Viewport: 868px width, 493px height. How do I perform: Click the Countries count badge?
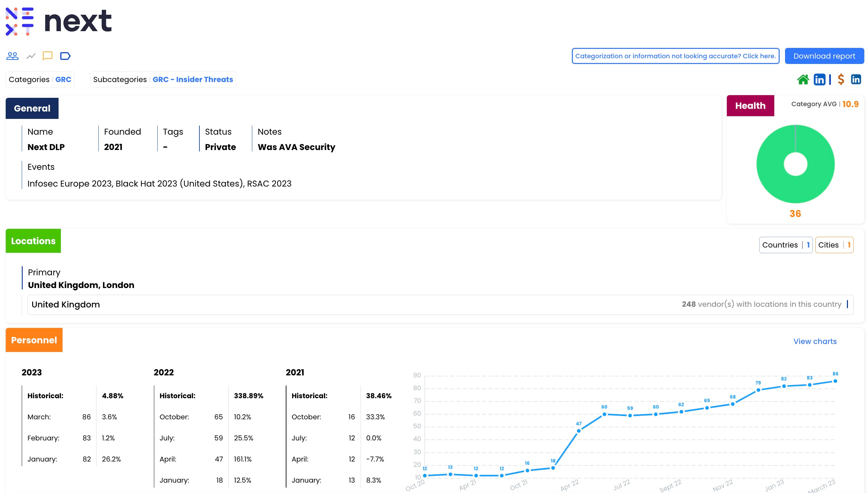pyautogui.click(x=785, y=245)
